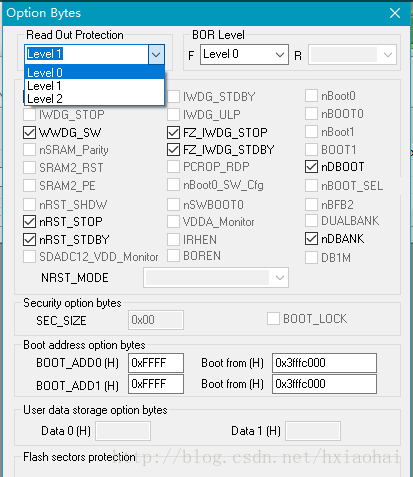Click the Data 1 (H) input field
413x477 pixels.
tap(313, 431)
